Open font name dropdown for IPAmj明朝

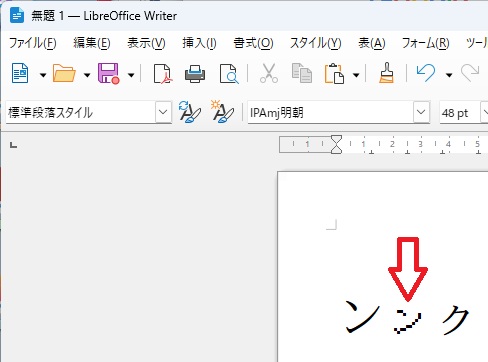pyautogui.click(x=421, y=112)
